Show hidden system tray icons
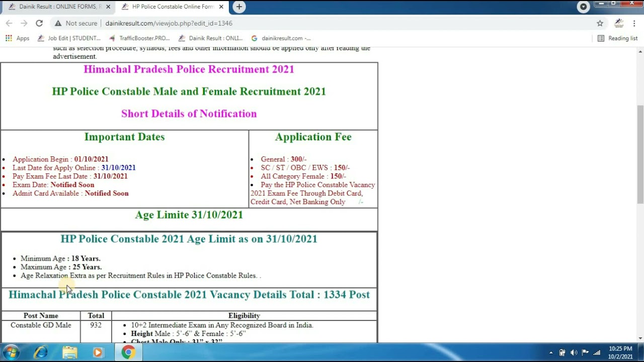The width and height of the screenshot is (644, 362). tap(551, 353)
